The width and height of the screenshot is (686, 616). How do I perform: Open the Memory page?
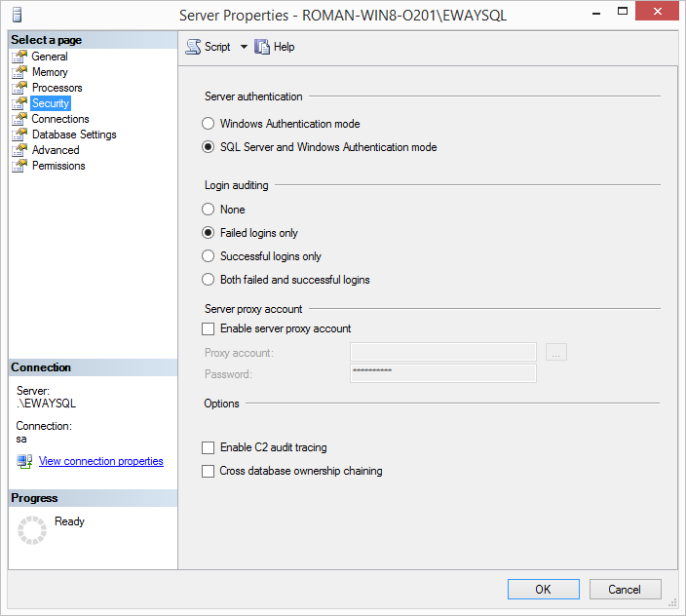(50, 72)
